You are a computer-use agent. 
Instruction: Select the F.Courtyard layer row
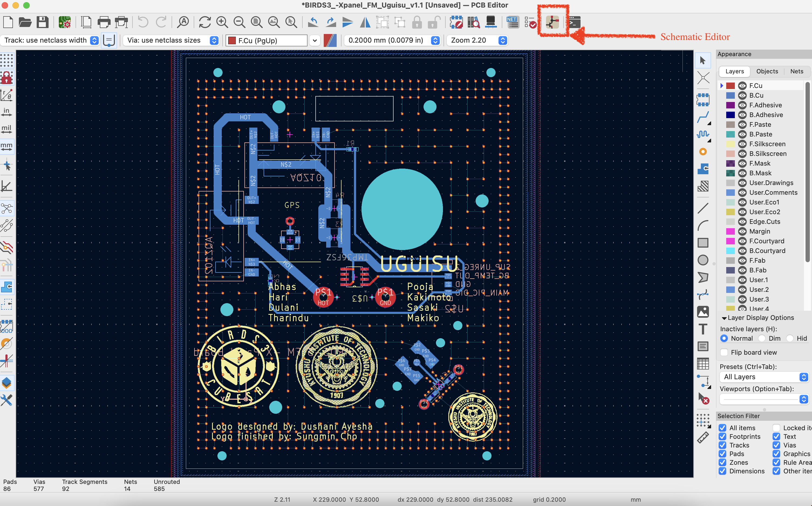(x=761, y=241)
